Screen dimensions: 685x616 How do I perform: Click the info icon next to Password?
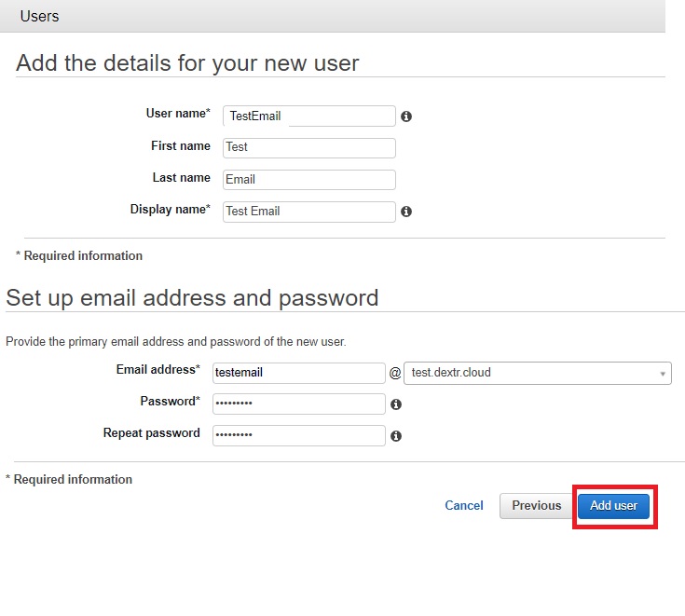click(x=396, y=404)
